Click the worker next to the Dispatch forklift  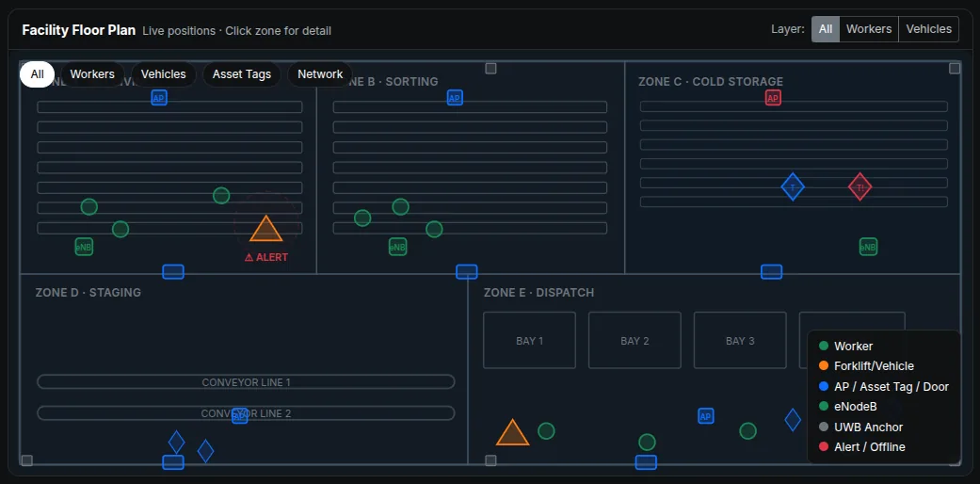point(546,431)
